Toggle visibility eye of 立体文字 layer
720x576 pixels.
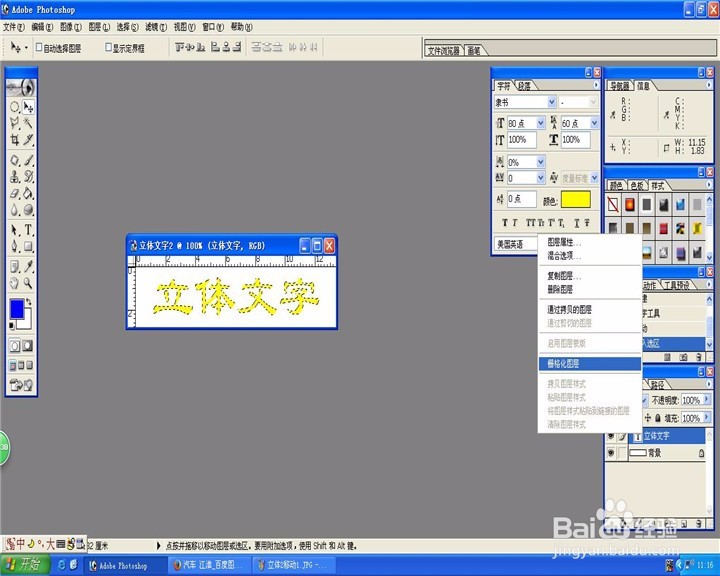pos(611,436)
